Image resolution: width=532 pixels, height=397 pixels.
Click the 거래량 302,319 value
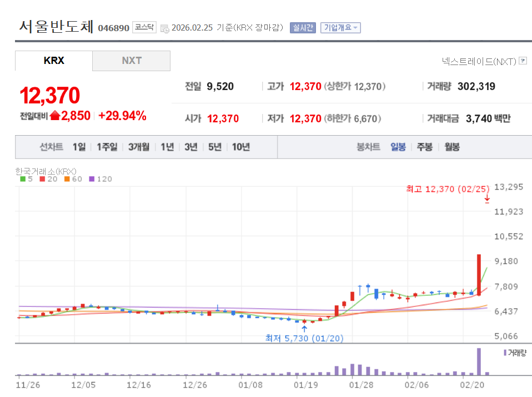click(476, 87)
